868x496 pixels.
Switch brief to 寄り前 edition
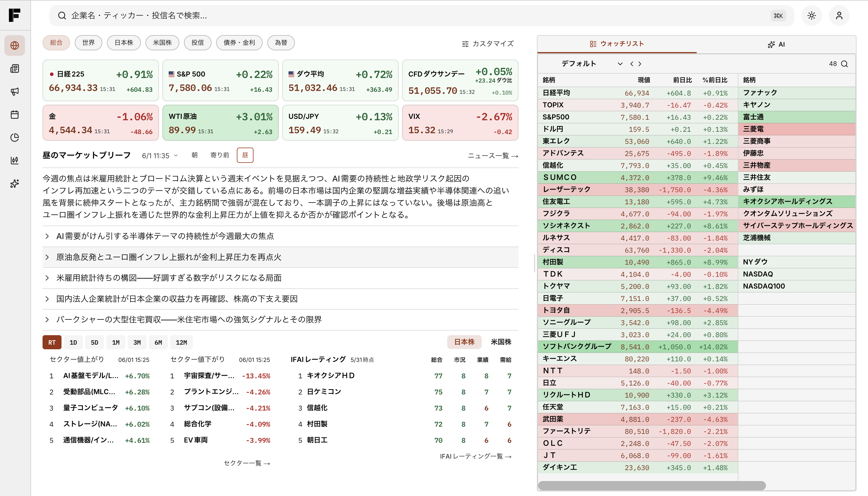[x=220, y=155]
